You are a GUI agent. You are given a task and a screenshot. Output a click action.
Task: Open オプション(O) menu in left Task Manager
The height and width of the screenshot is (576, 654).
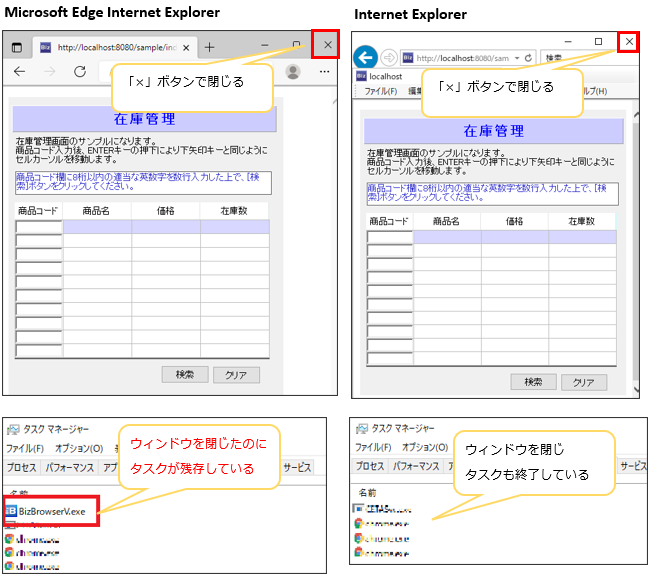pos(79,448)
